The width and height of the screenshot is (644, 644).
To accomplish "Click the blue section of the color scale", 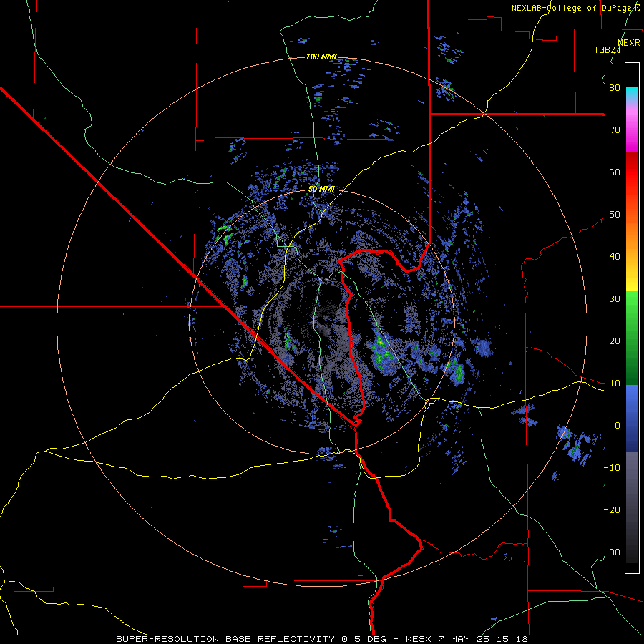I will [632, 419].
